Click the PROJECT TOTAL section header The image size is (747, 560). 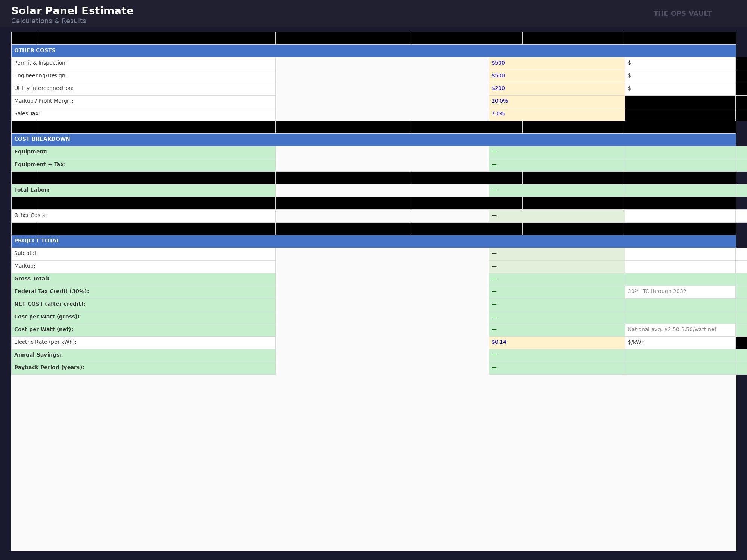(373, 241)
